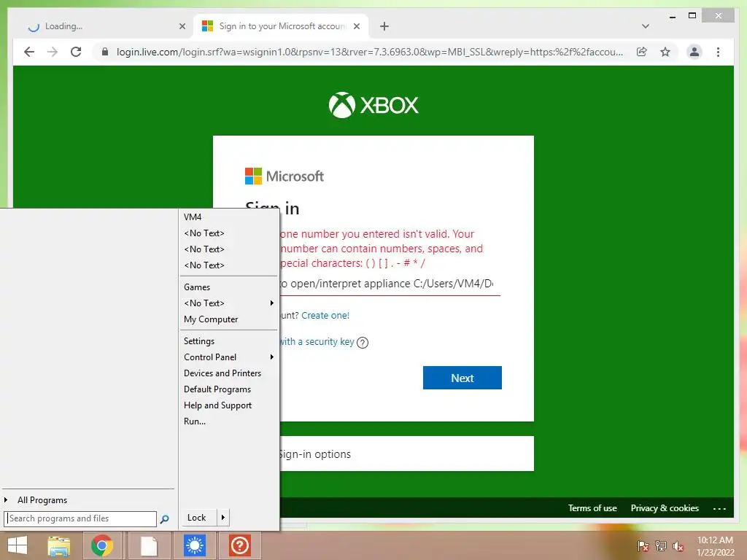Open VM4 user folder in Start menu

pyautogui.click(x=229, y=217)
